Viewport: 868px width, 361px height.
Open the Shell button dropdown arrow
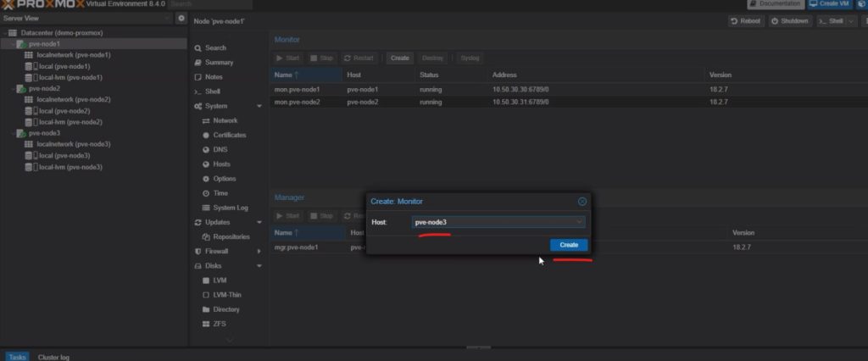click(x=851, y=21)
